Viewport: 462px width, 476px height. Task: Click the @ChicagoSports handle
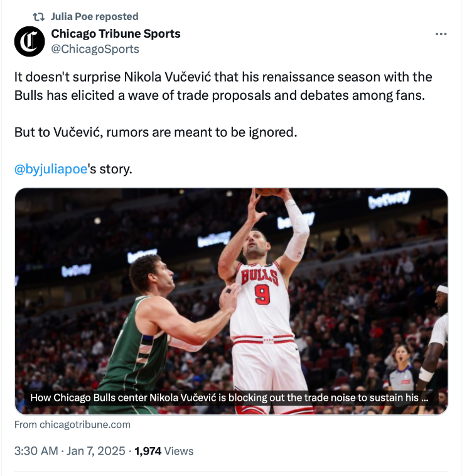coord(95,48)
